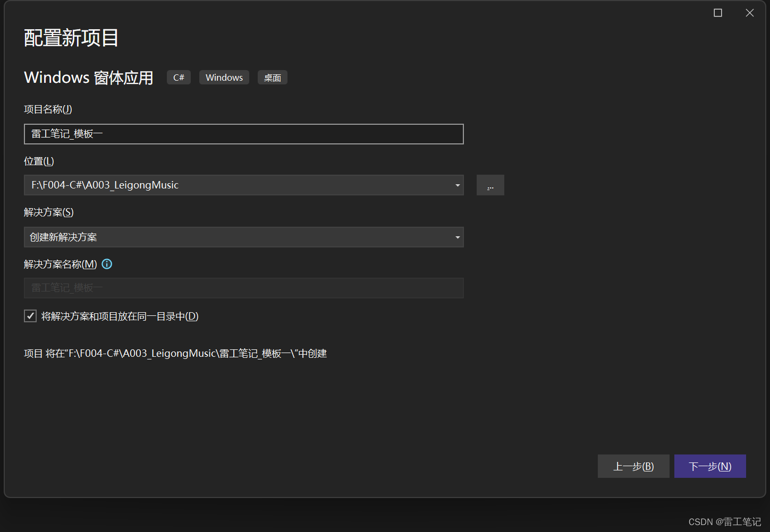Focus the 项目名称 input field
This screenshot has width=770, height=532.
click(x=244, y=134)
